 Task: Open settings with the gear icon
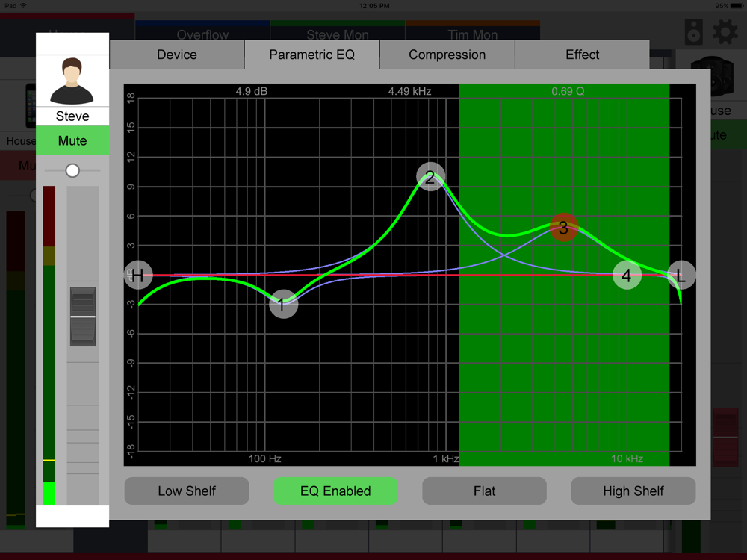(725, 32)
